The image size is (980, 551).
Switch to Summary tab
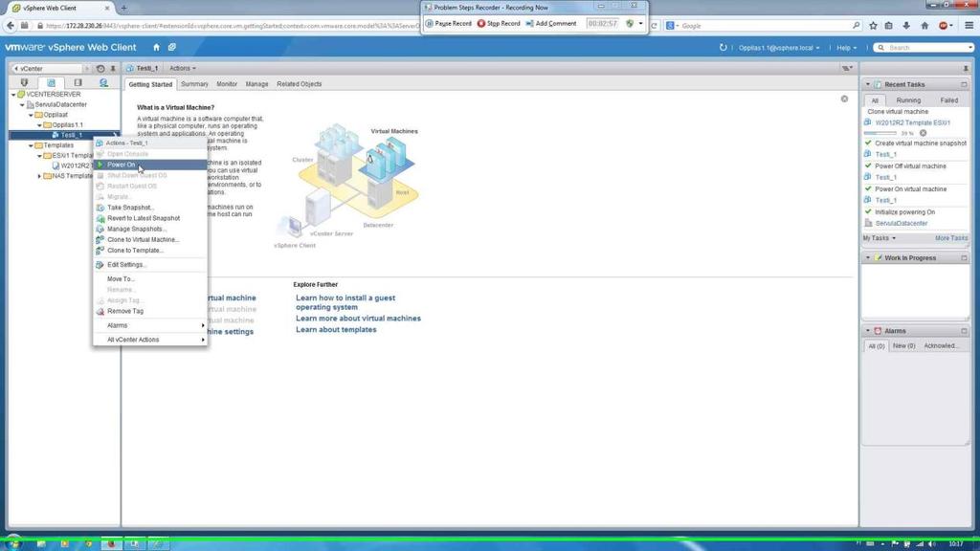pyautogui.click(x=194, y=84)
